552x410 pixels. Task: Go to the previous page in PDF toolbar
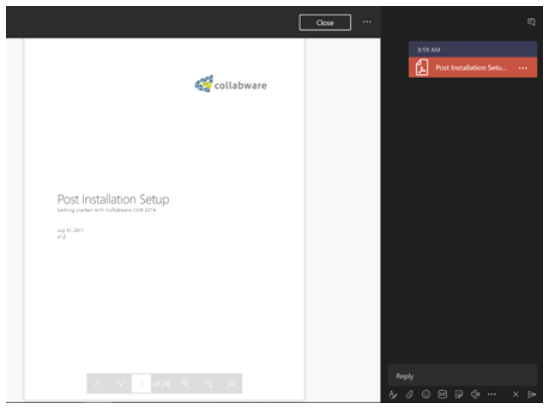[98, 383]
